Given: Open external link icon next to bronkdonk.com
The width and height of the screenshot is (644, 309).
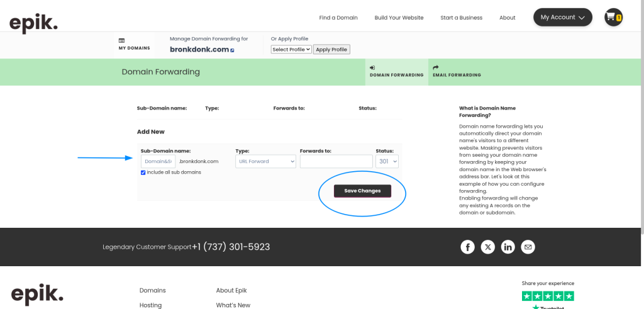Looking at the screenshot, I should (x=232, y=50).
